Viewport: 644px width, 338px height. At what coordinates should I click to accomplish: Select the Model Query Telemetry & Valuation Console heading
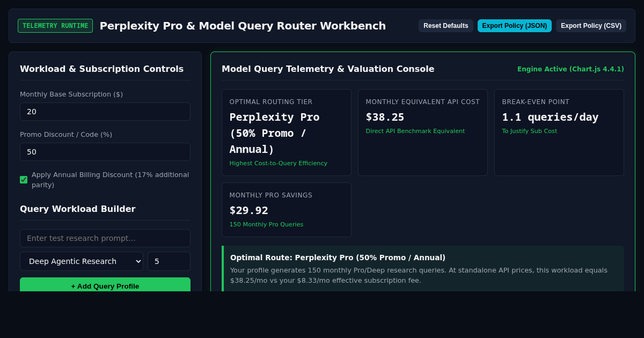[328, 69]
